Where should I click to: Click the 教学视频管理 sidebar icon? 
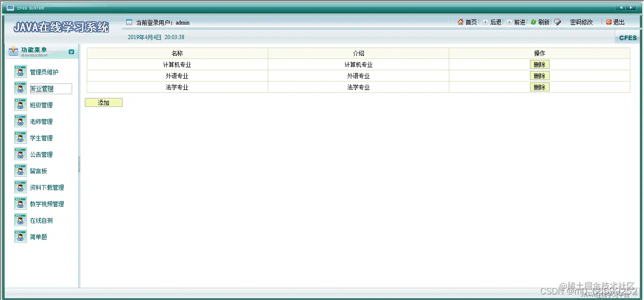tap(20, 203)
